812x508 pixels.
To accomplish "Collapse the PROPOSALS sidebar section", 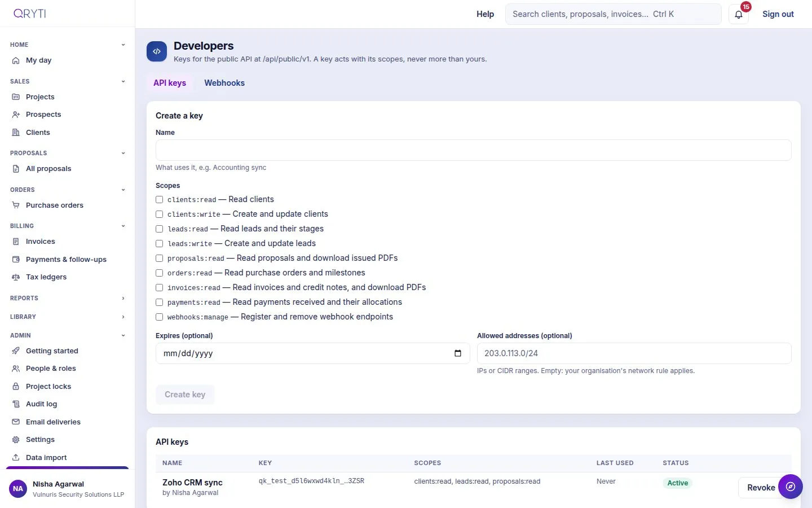I will [68, 153].
